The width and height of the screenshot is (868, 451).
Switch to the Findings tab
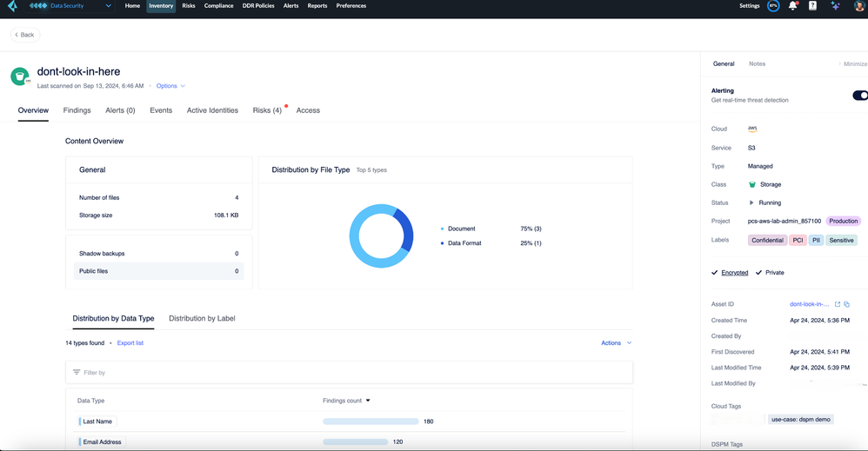pos(77,110)
